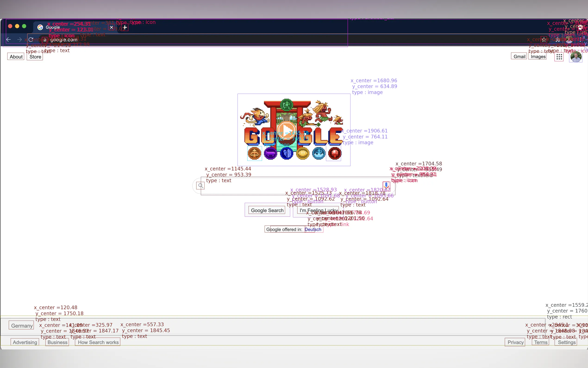
Task: Open the Gmail link
Action: click(519, 57)
